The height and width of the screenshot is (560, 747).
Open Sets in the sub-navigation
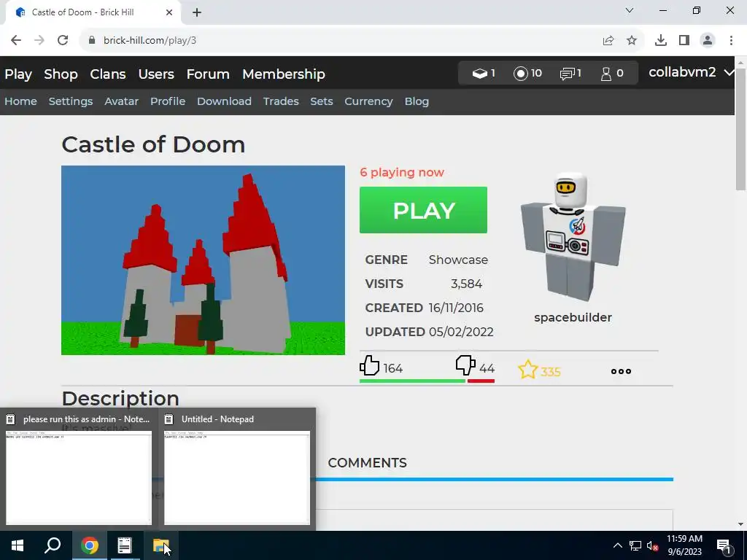(x=322, y=101)
